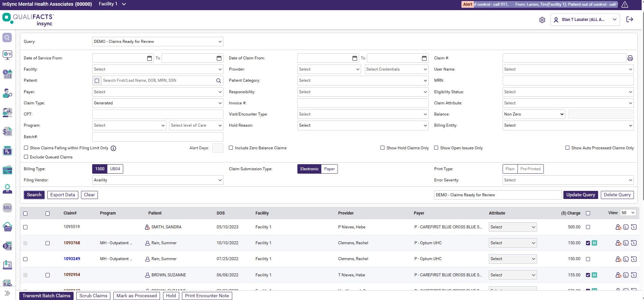644x300 pixels.
Task: Click the green H hold badge on claim 1092954
Action: click(x=594, y=275)
